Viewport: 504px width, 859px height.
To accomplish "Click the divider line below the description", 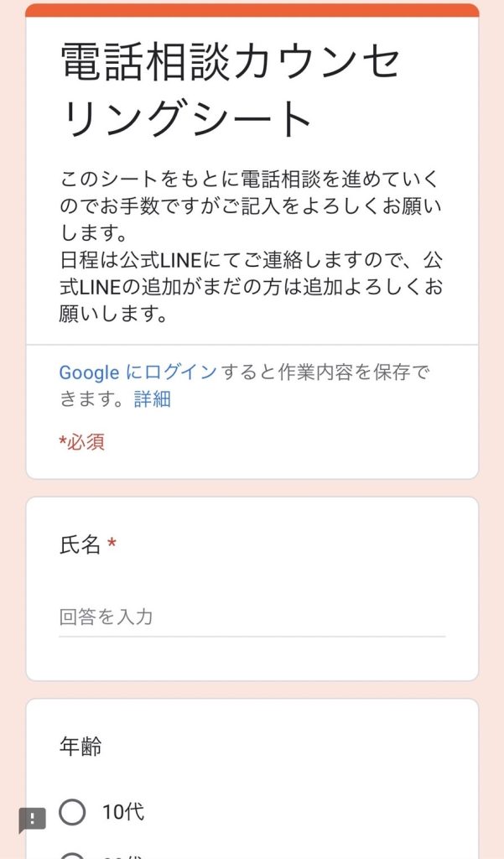I will tap(252, 345).
